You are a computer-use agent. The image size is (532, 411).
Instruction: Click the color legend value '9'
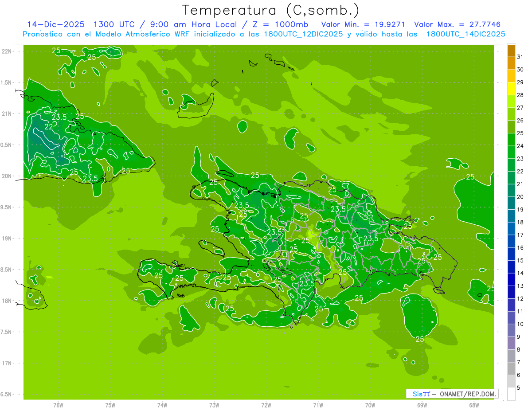click(x=519, y=337)
